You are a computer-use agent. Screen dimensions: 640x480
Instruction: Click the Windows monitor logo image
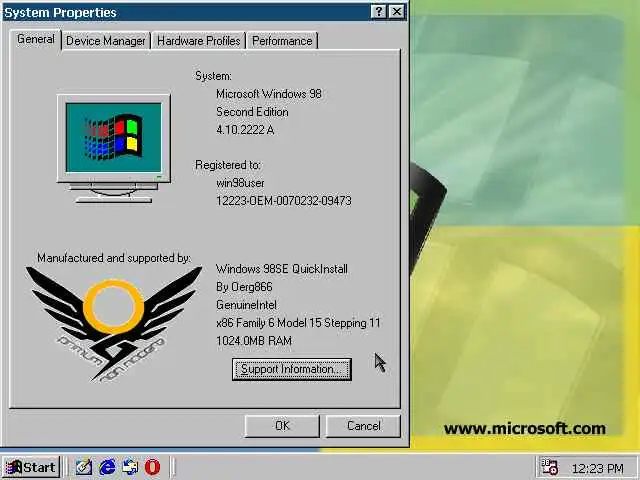[114, 149]
